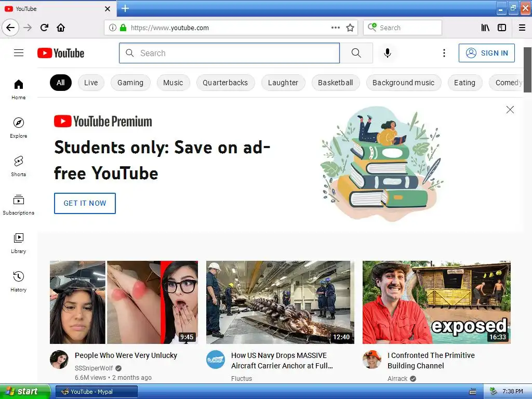Open US Navy anchor video thumbnail
Image resolution: width=532 pixels, height=399 pixels.
click(280, 302)
